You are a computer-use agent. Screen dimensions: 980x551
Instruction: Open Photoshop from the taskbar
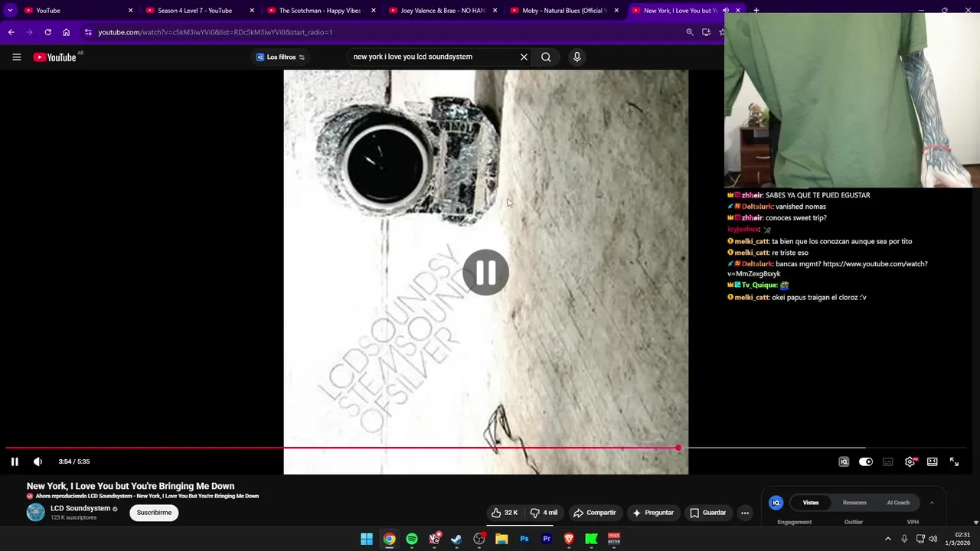[524, 539]
